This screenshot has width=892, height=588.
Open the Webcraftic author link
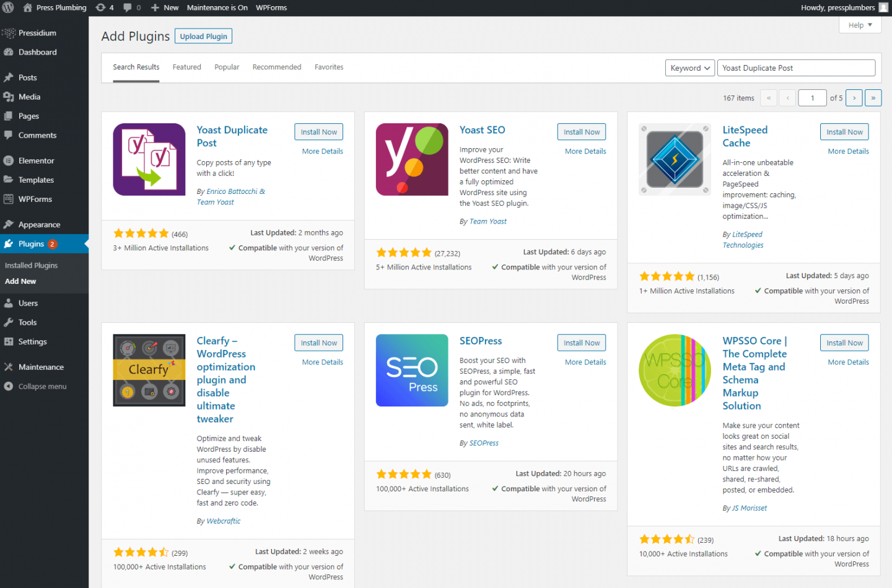coord(224,521)
